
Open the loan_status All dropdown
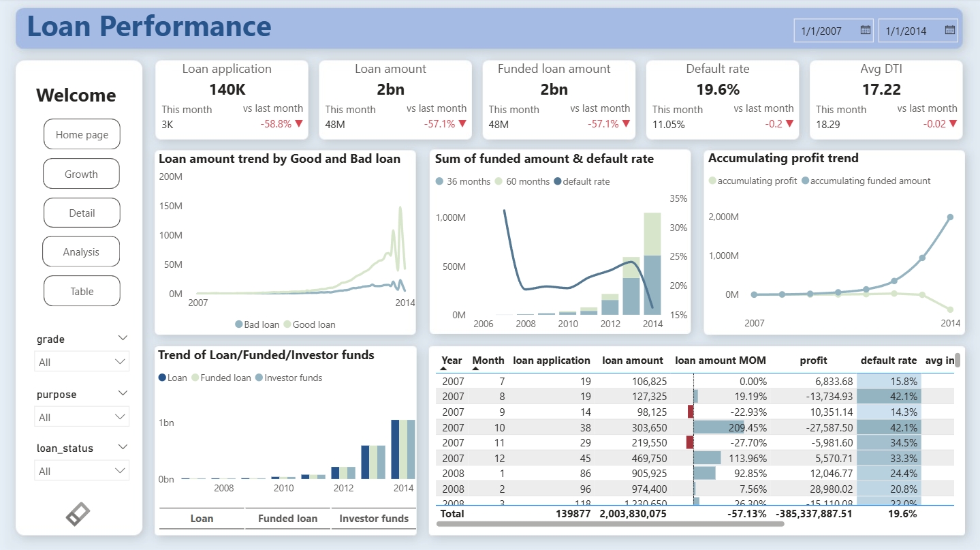pyautogui.click(x=82, y=471)
